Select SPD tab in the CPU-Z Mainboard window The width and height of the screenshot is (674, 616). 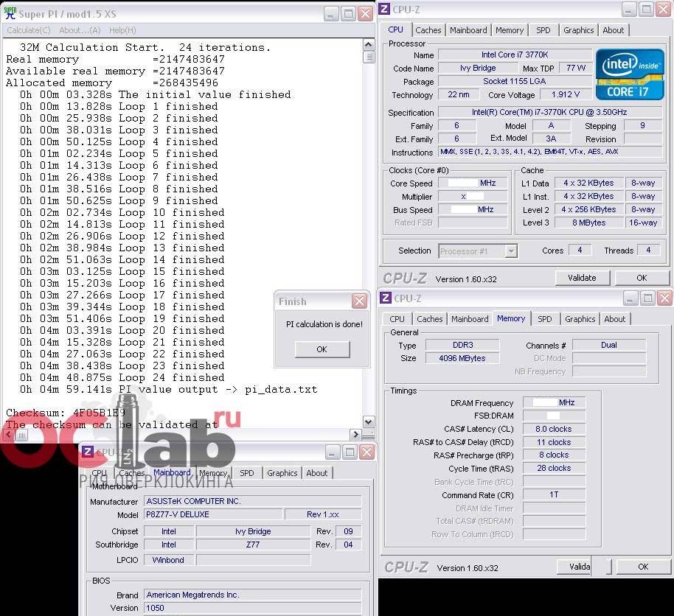[247, 473]
